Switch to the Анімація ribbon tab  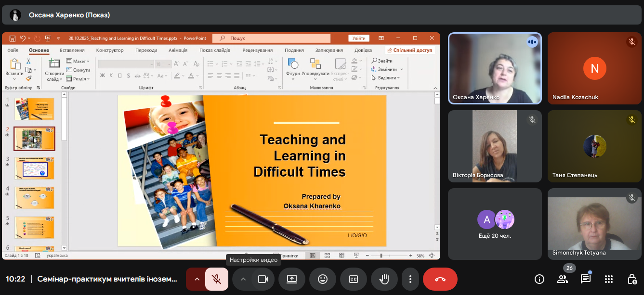[x=178, y=51]
